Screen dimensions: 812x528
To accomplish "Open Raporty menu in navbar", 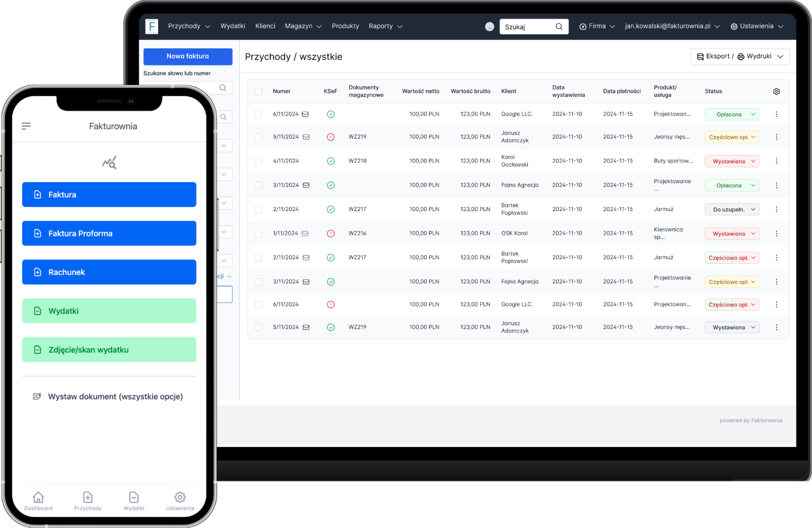I will tap(385, 27).
